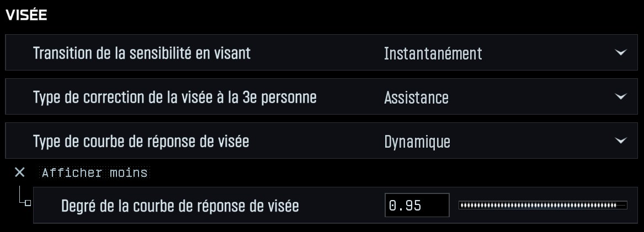Screen dimensions: 644x232
Task: Open the Dynamique dropdown value
Action: (417, 142)
